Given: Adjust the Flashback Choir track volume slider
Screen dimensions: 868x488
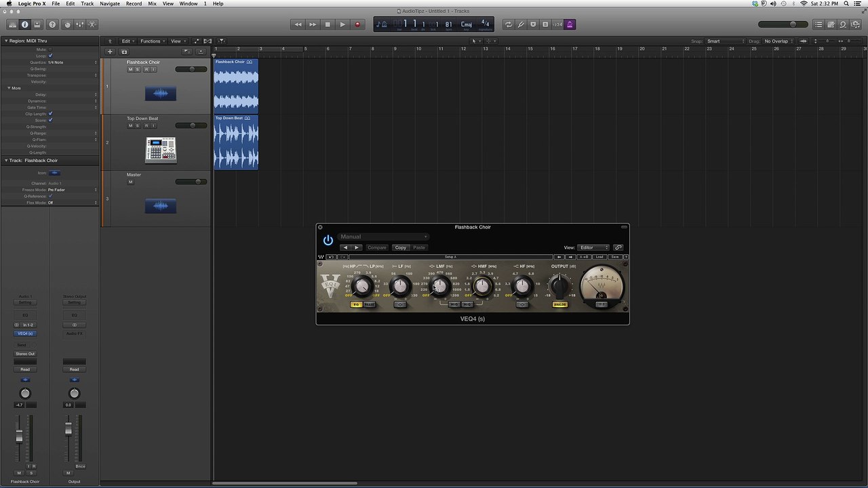Looking at the screenshot, I should point(191,69).
